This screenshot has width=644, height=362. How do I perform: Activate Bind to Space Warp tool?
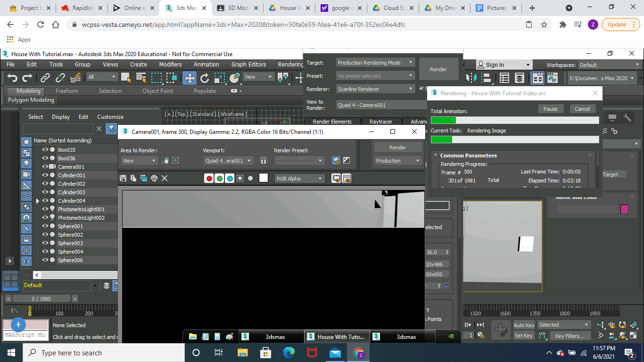75,78
